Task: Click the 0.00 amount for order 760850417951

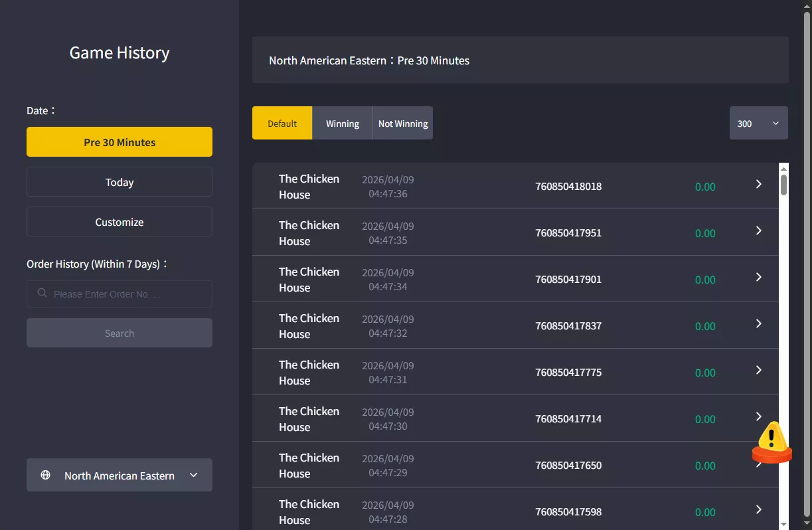Action: pos(705,233)
